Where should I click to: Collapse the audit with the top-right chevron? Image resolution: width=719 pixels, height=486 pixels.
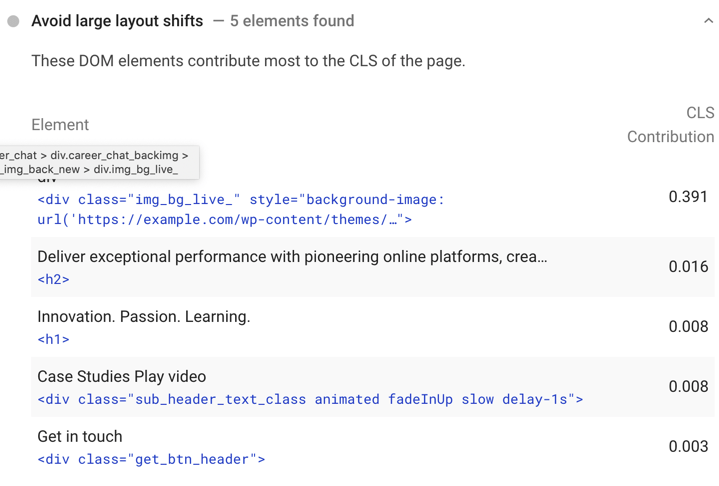(x=708, y=21)
